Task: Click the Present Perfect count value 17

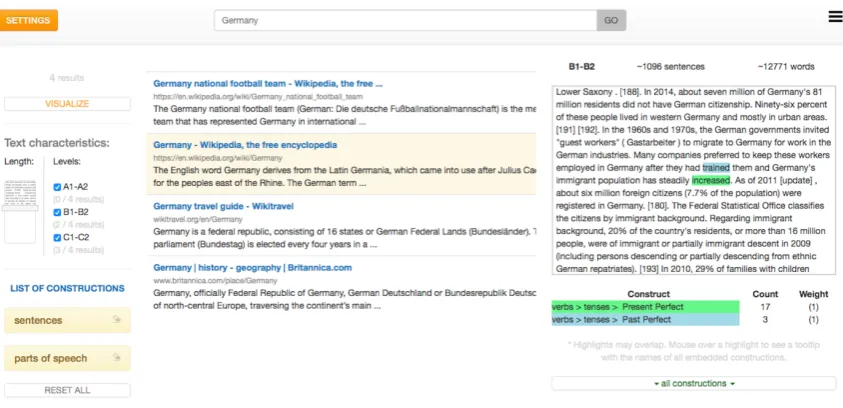Action: [x=765, y=307]
